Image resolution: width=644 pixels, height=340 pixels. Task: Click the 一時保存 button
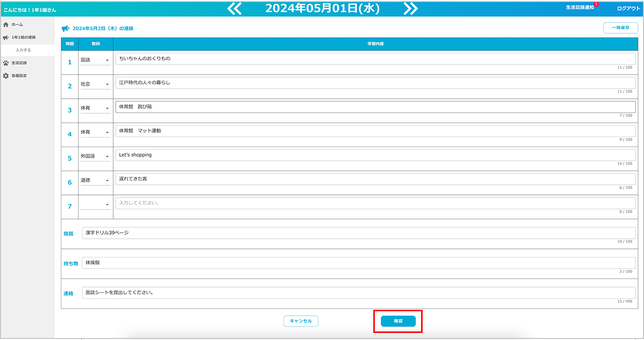(x=620, y=28)
